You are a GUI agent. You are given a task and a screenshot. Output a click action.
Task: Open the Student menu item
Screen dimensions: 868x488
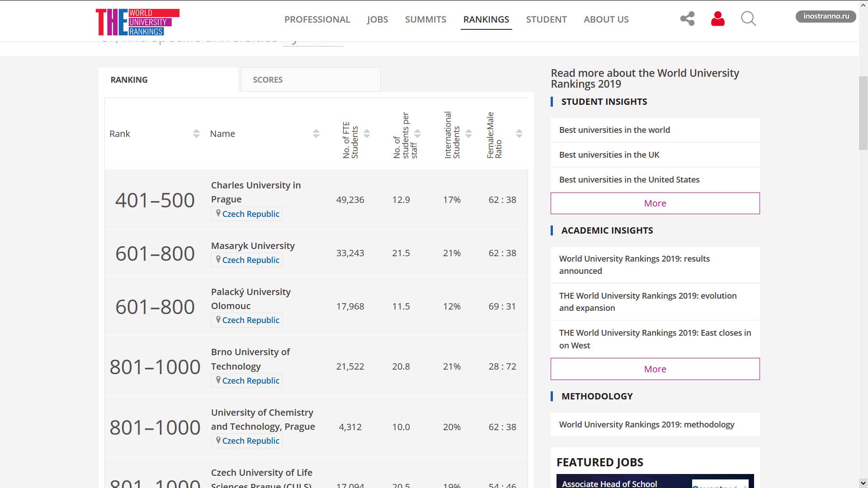pyautogui.click(x=546, y=19)
